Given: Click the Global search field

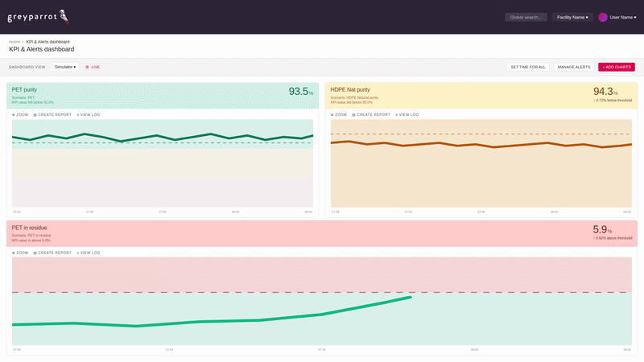Looking at the screenshot, I should click(526, 17).
